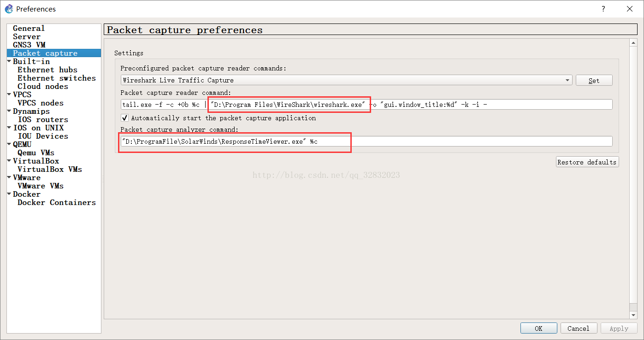The width and height of the screenshot is (644, 340).
Task: Click the scrollbar up arrow
Action: (633, 43)
